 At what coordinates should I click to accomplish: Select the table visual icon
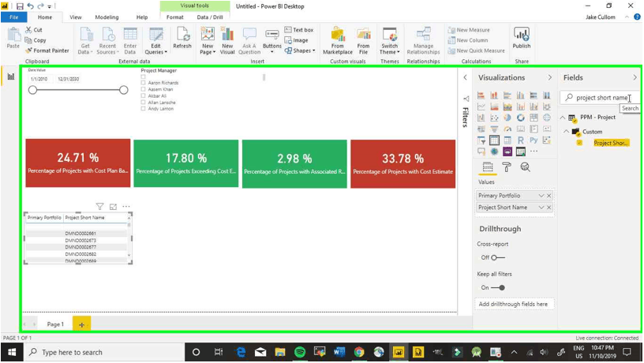[x=494, y=140]
